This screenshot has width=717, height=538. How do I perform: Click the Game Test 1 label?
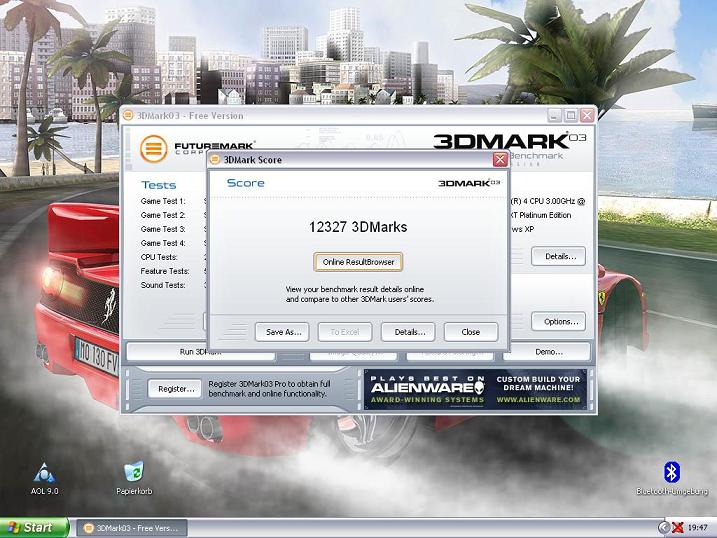[163, 201]
